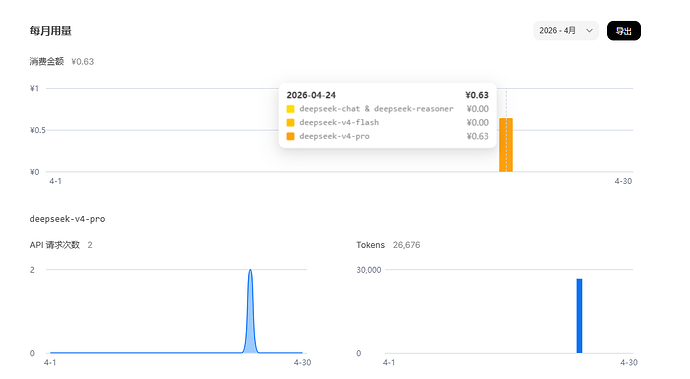Click the chevron arrow in month selector

[589, 31]
